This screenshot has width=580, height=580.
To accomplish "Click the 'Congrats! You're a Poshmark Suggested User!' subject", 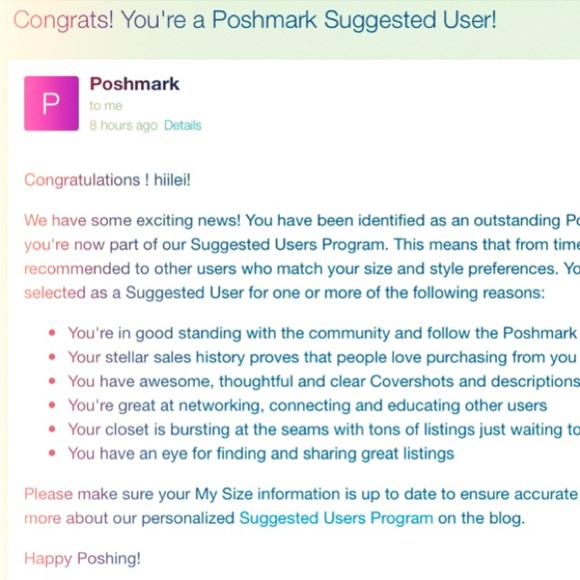I will pyautogui.click(x=254, y=20).
